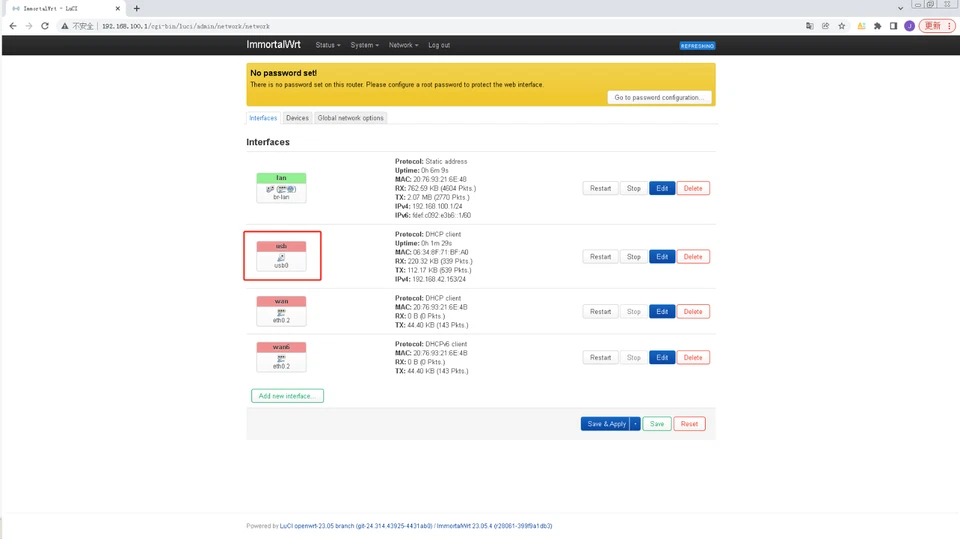Bookmark this page with the star icon
Image resolution: width=960 pixels, height=539 pixels.
[842, 26]
